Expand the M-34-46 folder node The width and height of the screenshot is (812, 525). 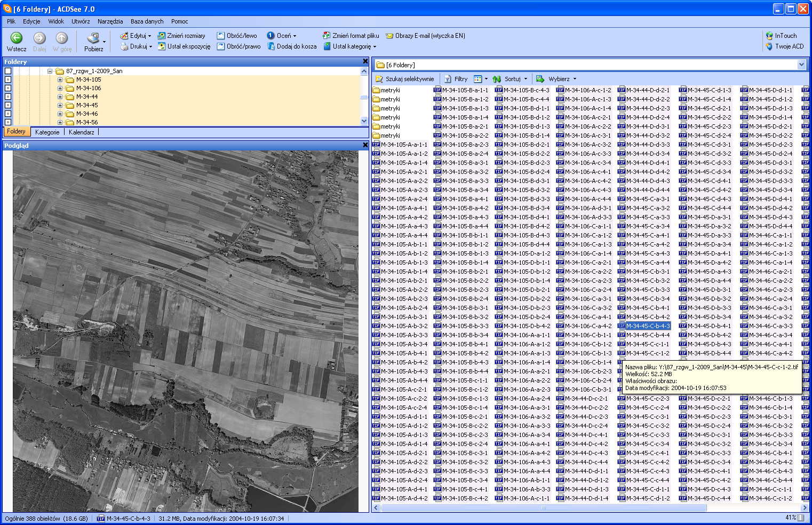pyautogui.click(x=60, y=114)
